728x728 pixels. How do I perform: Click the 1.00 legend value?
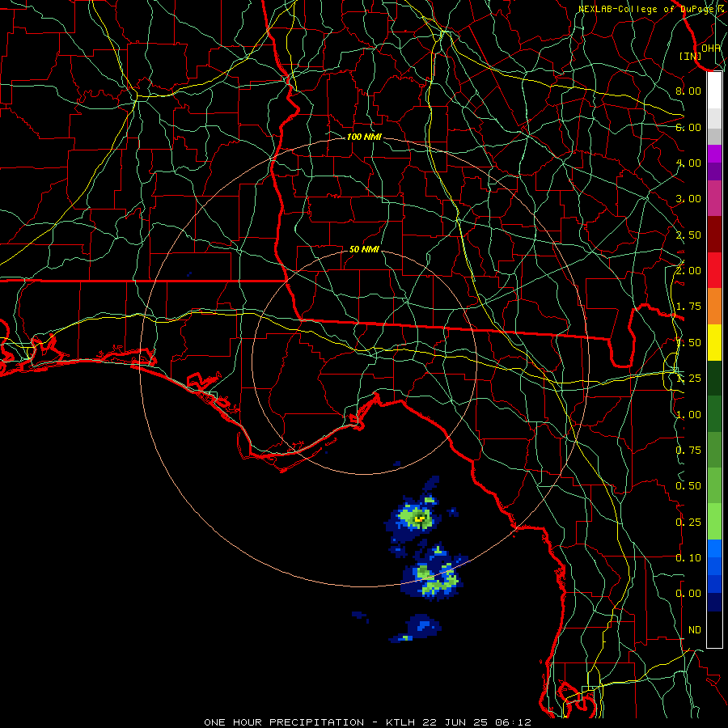tap(688, 415)
